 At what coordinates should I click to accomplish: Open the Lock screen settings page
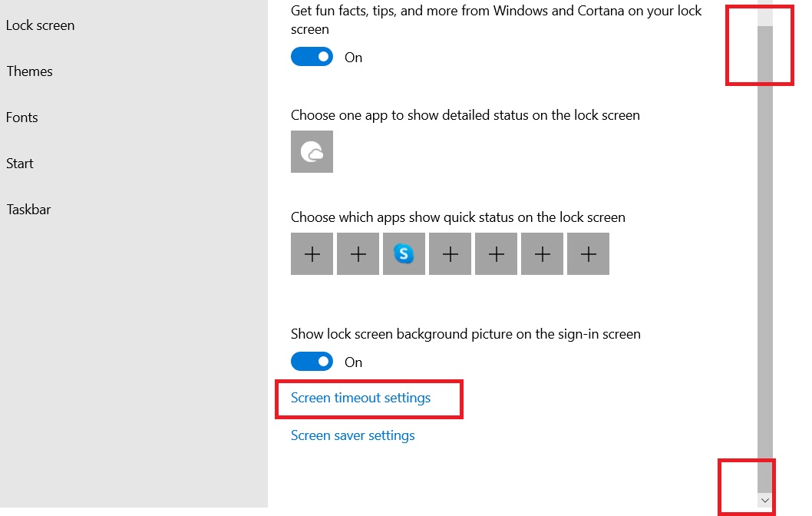pyautogui.click(x=40, y=25)
